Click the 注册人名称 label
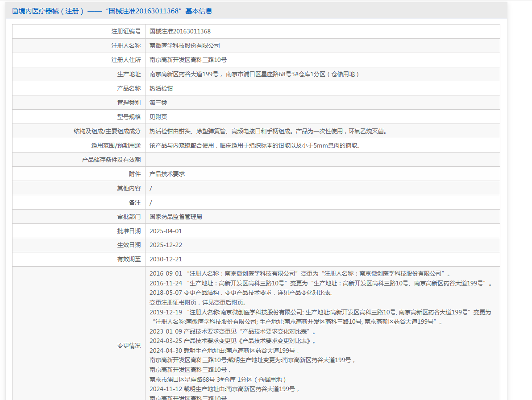This screenshot has height=400, width=532. pos(126,46)
